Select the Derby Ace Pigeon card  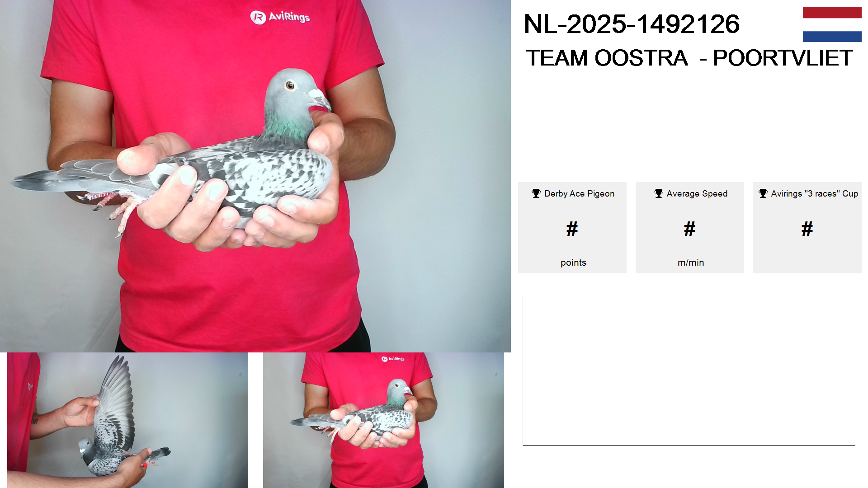572,228
